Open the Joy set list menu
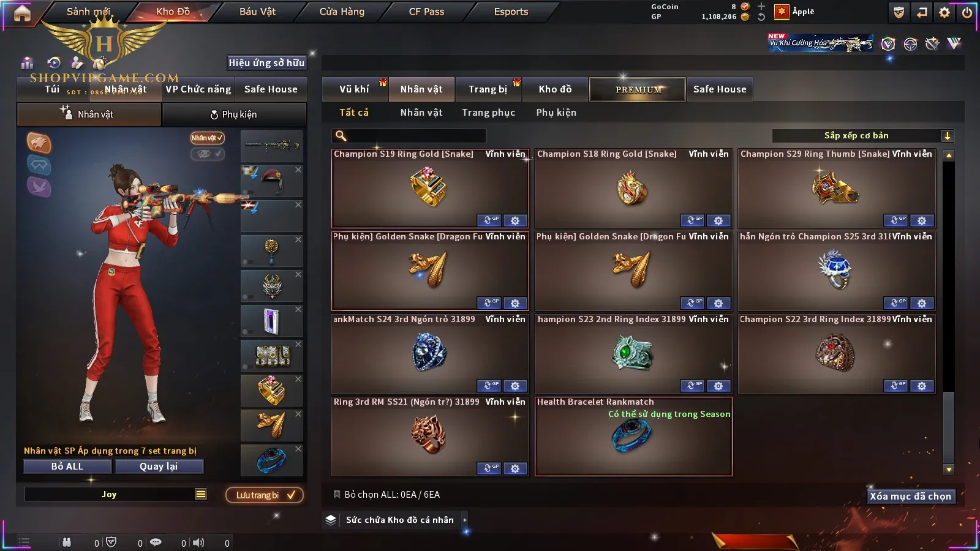The height and width of the screenshot is (551, 980). coord(201,494)
